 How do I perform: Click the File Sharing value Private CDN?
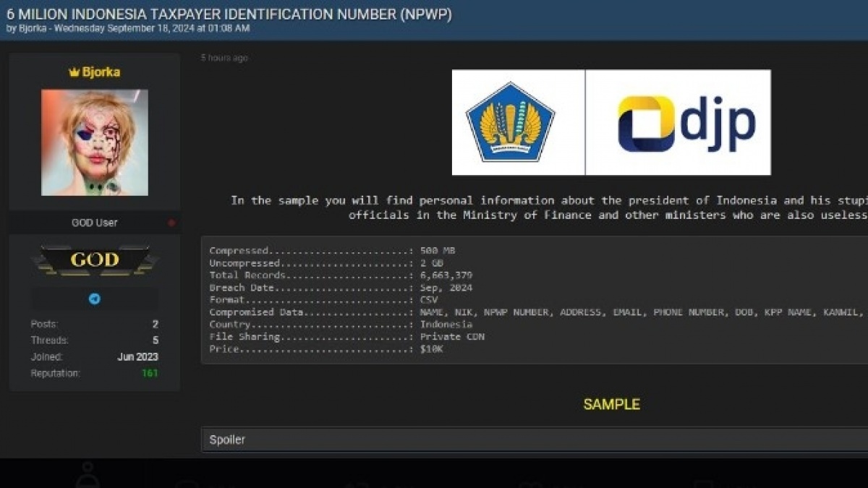click(452, 337)
